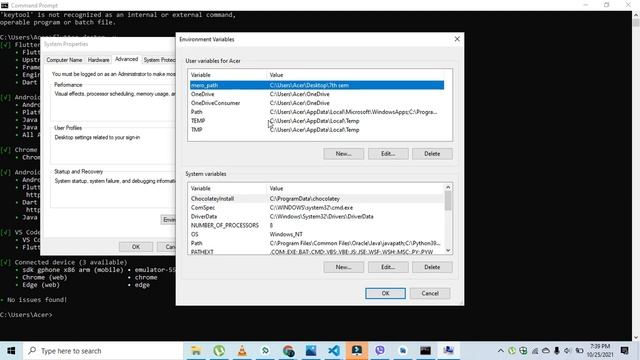This screenshot has width=640, height=360.
Task: Close the Environment Variables dialog
Action: 457,39
